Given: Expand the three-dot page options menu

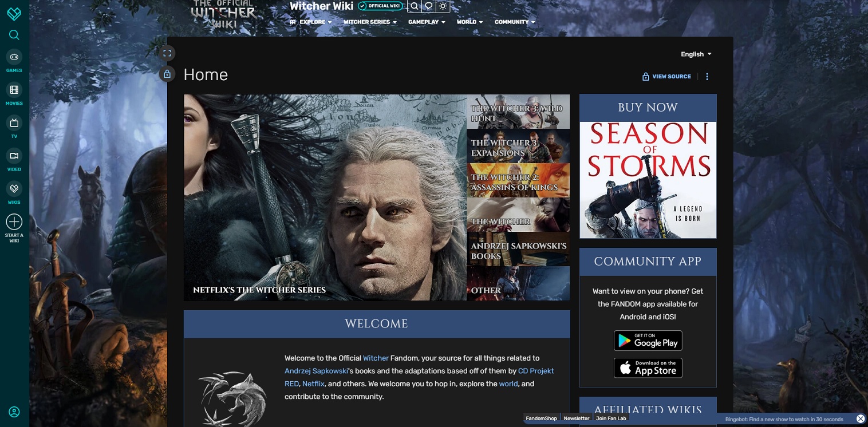Looking at the screenshot, I should tap(707, 76).
